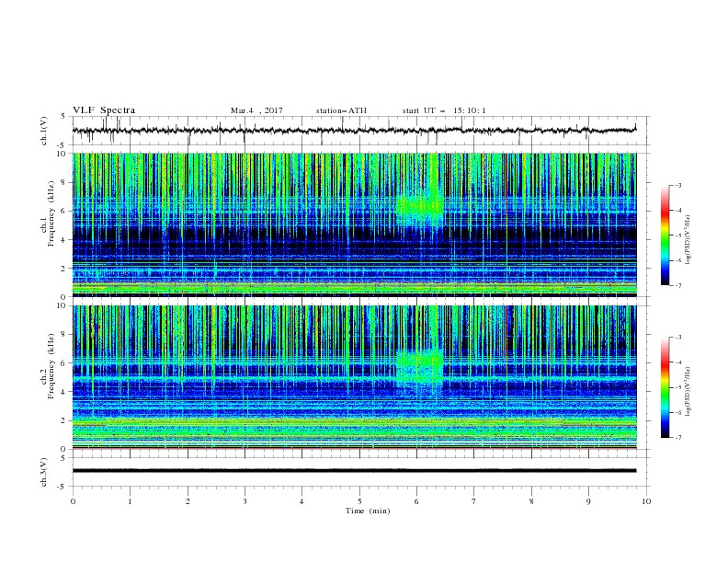Screen dimensions: 728x563
Task: Click the "-7" tick on ch.2 colour bar
Action: (678, 437)
